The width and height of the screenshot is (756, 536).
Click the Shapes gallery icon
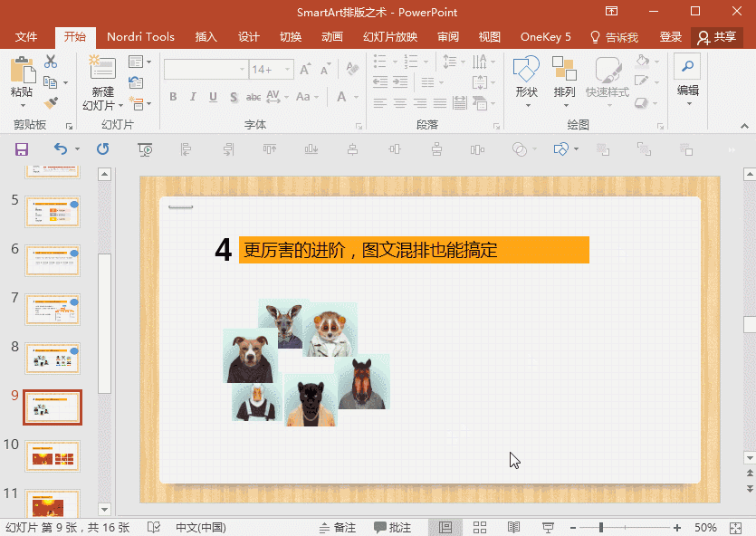(x=526, y=69)
